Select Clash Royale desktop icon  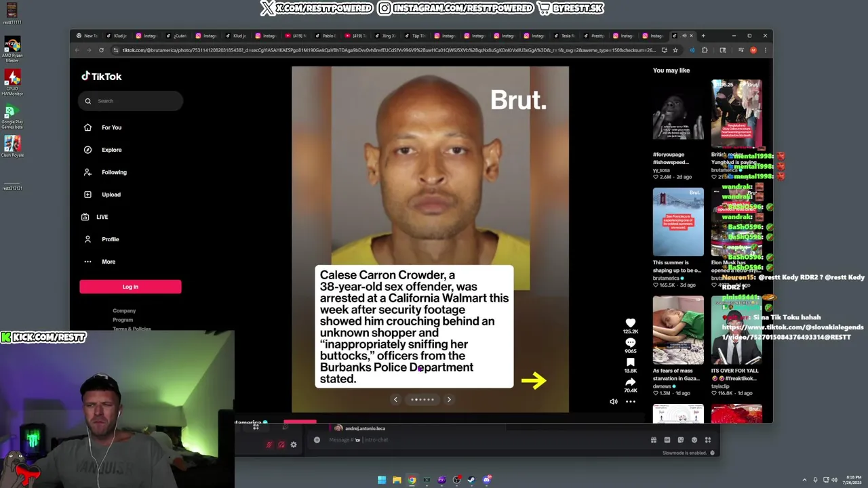click(12, 146)
